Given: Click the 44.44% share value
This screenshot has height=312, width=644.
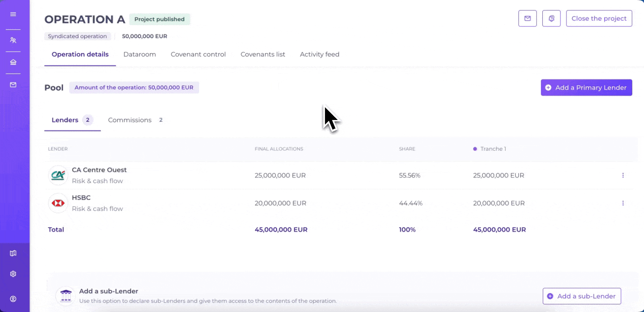Looking at the screenshot, I should [411, 203].
